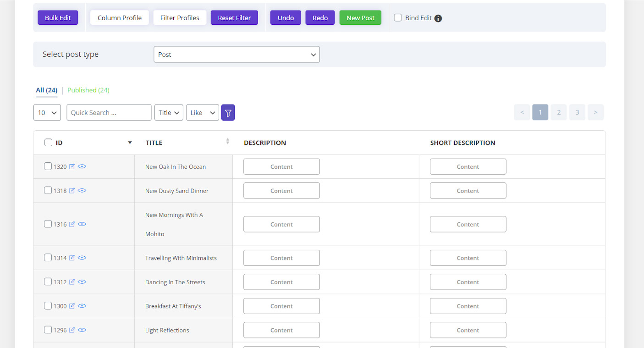644x348 pixels.
Task: Open edit icon for post 1320
Action: click(x=72, y=166)
